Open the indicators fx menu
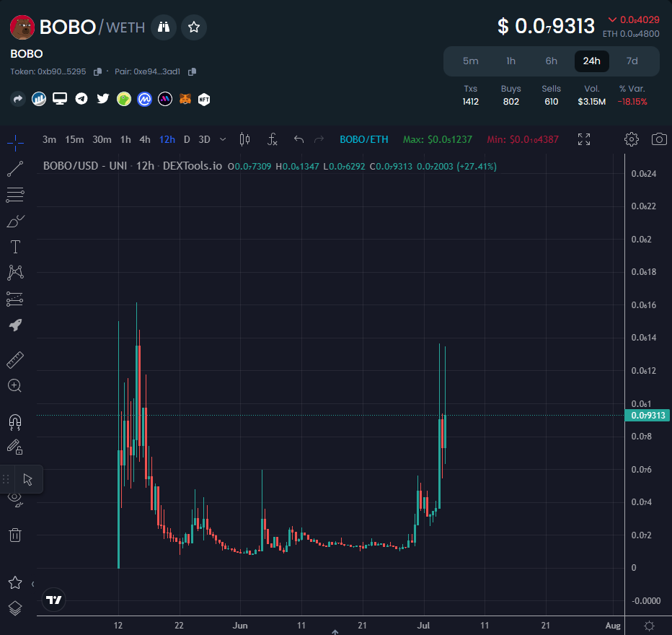672x635 pixels. tap(272, 139)
